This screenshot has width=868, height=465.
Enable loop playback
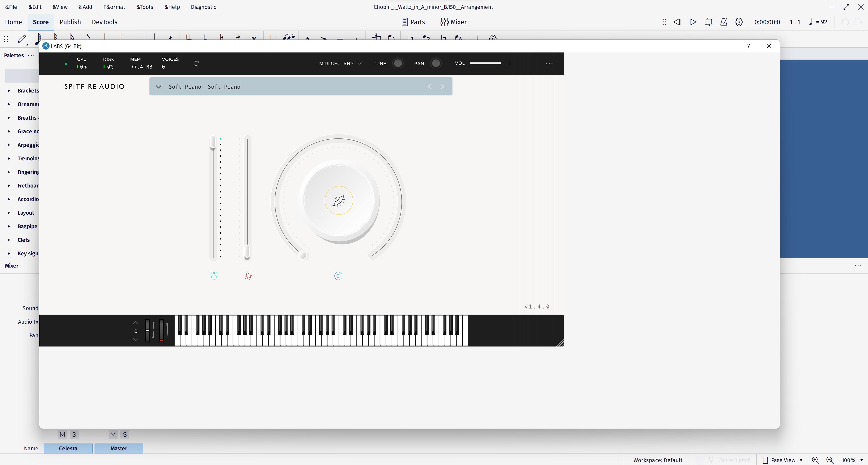click(708, 21)
